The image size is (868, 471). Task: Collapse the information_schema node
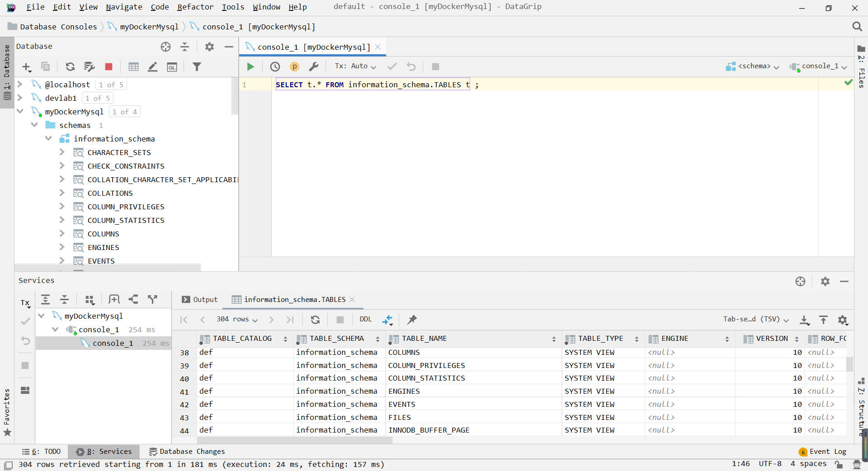[x=48, y=138]
